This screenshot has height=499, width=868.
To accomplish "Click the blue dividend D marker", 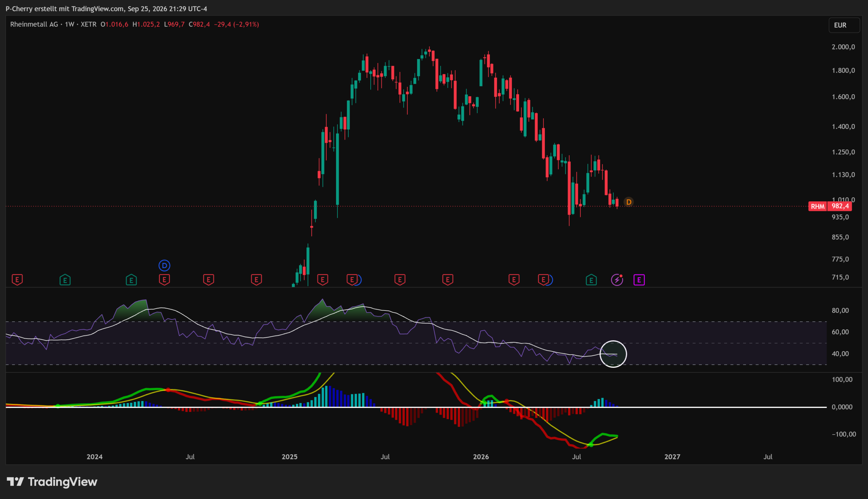I will coord(164,265).
